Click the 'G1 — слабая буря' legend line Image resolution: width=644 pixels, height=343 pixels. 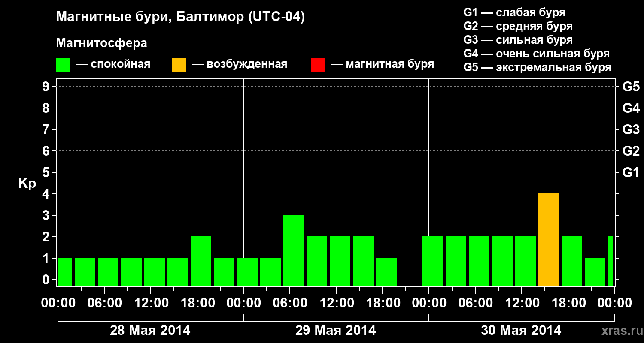click(x=514, y=12)
